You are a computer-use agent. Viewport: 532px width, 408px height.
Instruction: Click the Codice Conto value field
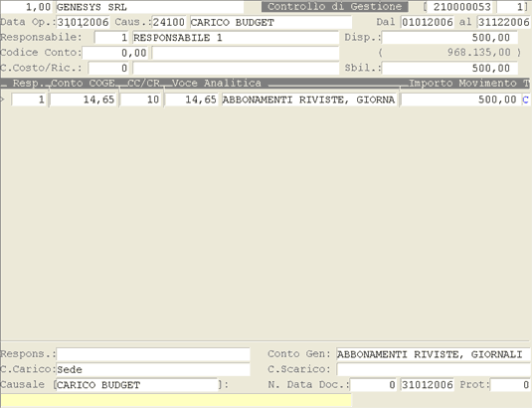click(115, 53)
